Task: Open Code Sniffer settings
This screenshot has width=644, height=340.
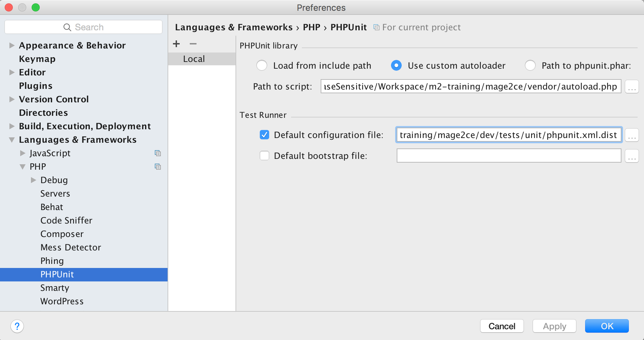Action: [x=66, y=220]
